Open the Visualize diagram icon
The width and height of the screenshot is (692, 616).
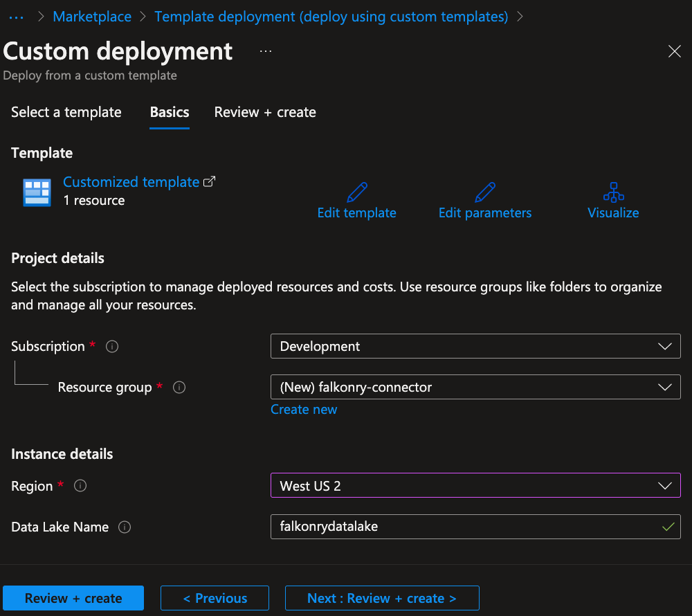click(x=613, y=192)
